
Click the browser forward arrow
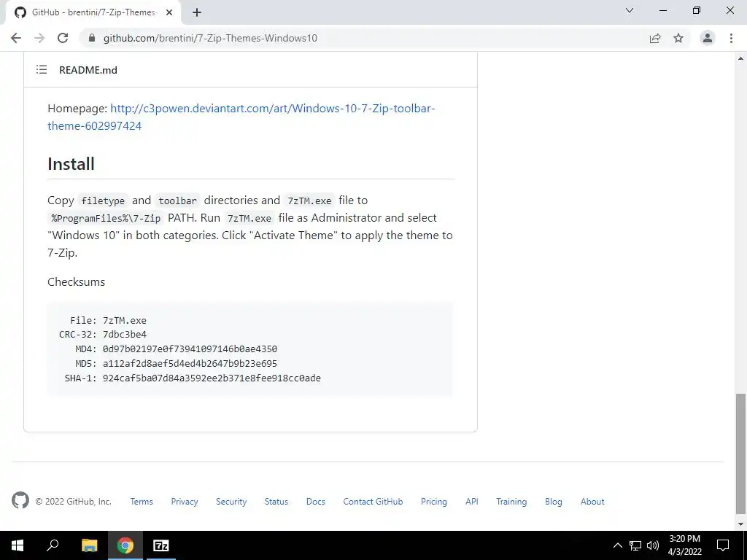39,38
